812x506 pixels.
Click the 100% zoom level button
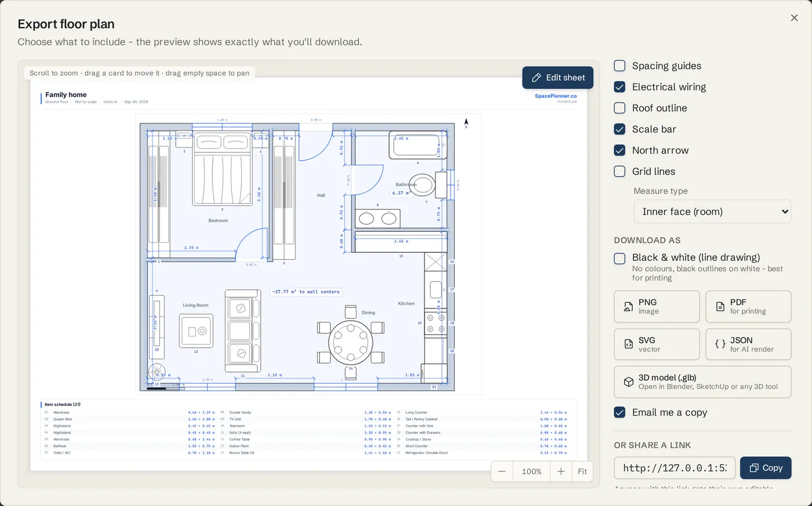coord(531,472)
